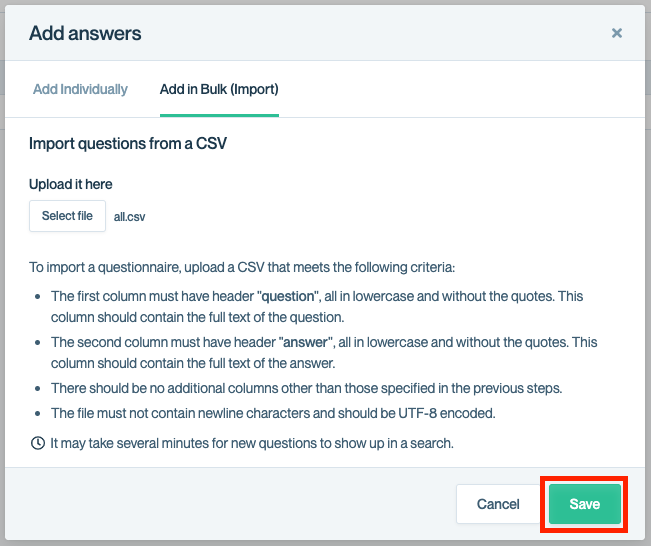Click the clock icon beside the delay note
The height and width of the screenshot is (546, 651).
38,443
